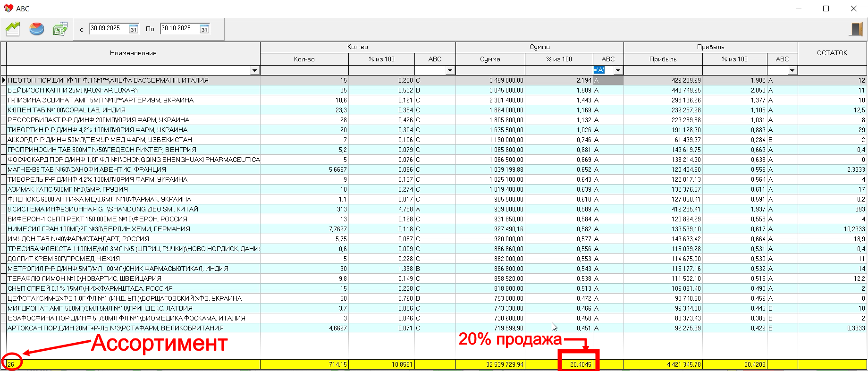The width and height of the screenshot is (868, 371).
Task: Open calendar picker for end date 30.10.2025
Action: [204, 29]
